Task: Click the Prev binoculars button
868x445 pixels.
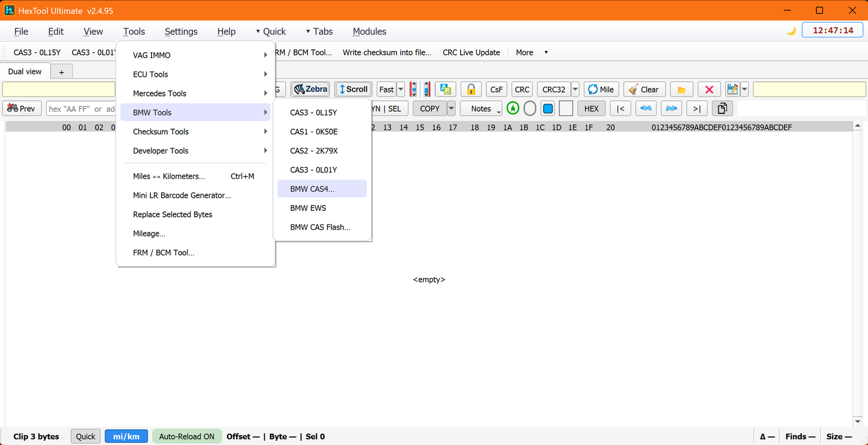Action: pos(22,108)
